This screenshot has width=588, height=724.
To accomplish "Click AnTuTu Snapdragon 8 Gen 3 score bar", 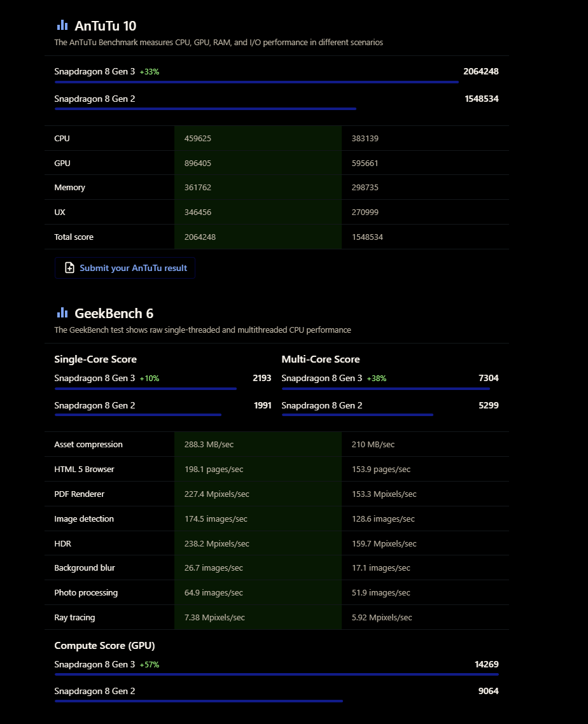I will point(257,82).
